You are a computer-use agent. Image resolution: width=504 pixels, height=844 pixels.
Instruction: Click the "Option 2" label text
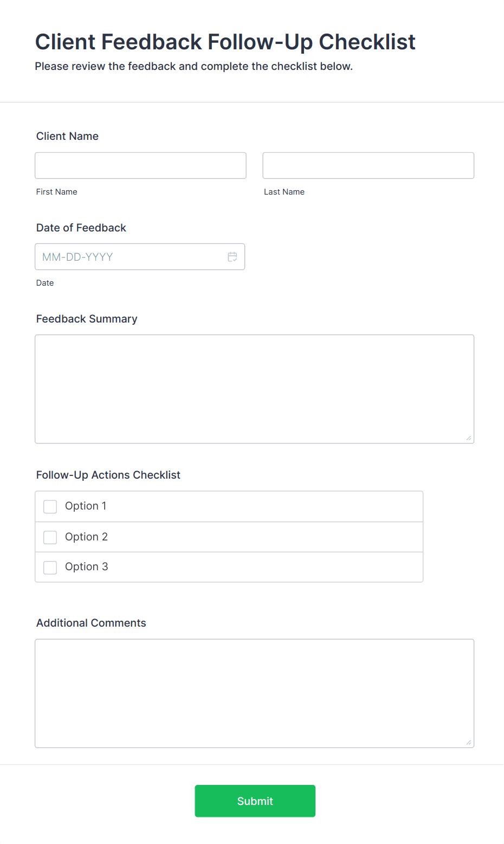(x=86, y=537)
